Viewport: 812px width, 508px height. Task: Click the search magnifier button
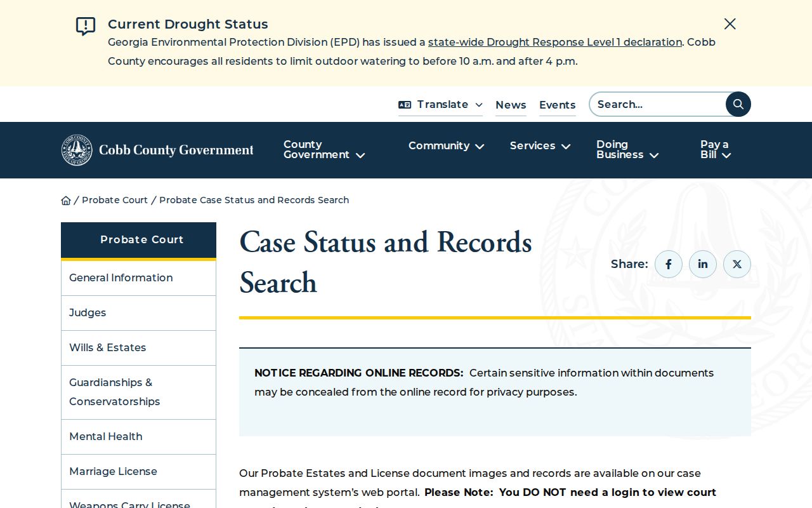[x=738, y=104]
